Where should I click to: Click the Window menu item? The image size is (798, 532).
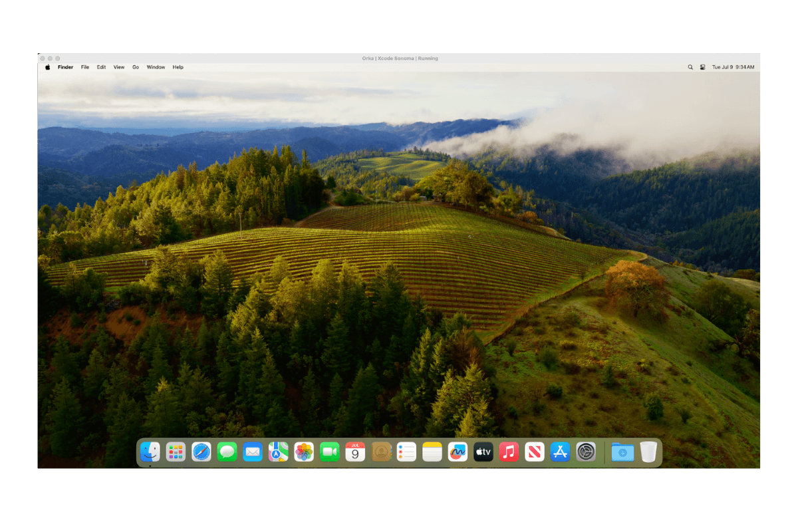[x=156, y=67]
